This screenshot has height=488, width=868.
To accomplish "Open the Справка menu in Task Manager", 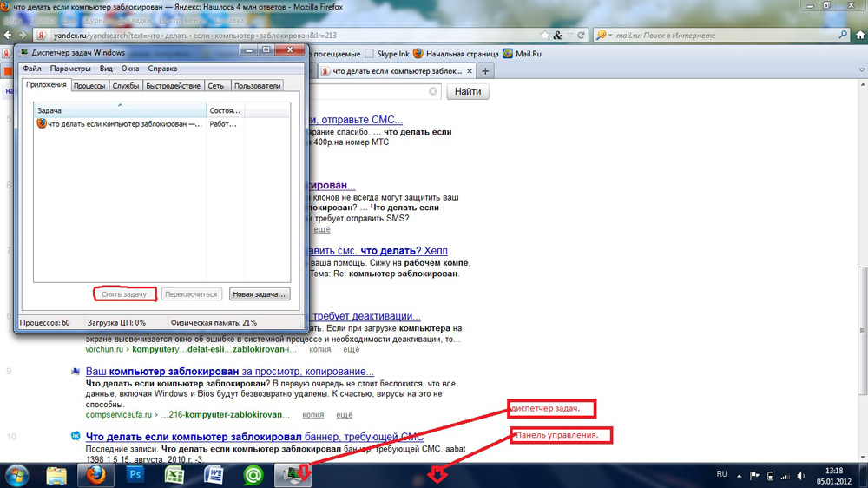I will pos(163,69).
